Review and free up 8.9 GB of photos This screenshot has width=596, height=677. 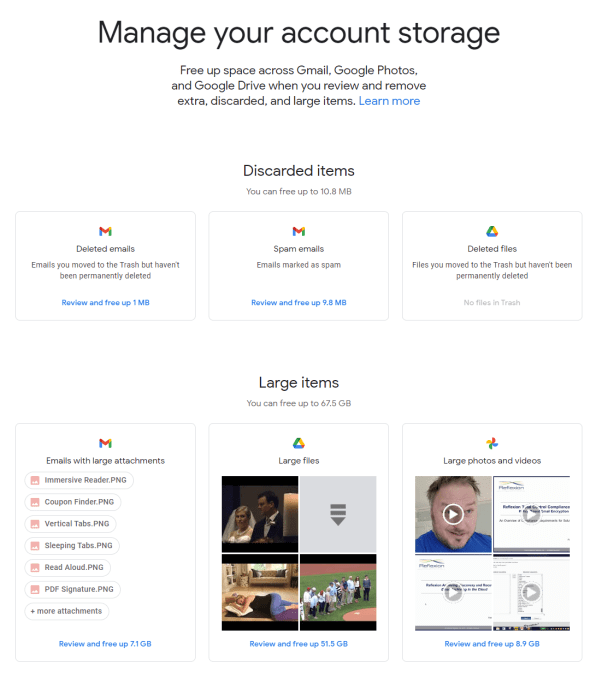tap(492, 644)
